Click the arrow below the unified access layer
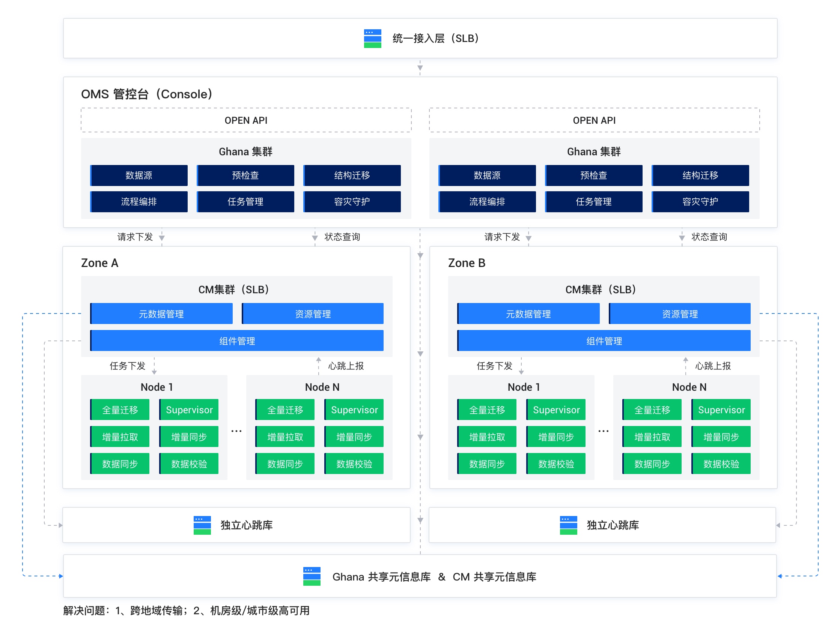Screen dimensions: 840x636 point(420,67)
